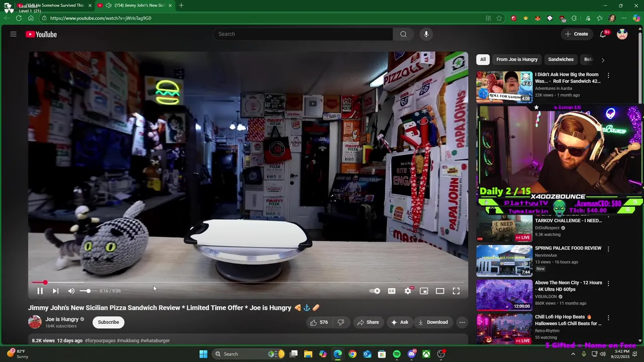
Task: Open Discord from the taskbar
Action: click(x=412, y=354)
